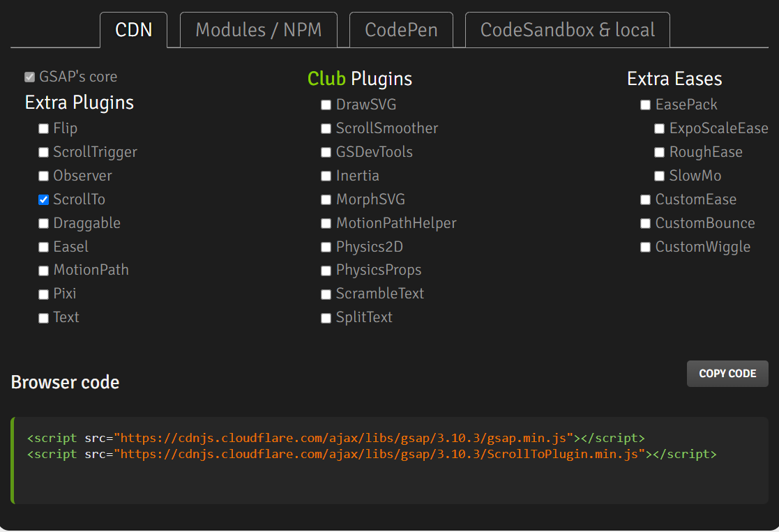The width and height of the screenshot is (779, 532).
Task: Check the Text plugin checkbox
Action: coord(44,318)
